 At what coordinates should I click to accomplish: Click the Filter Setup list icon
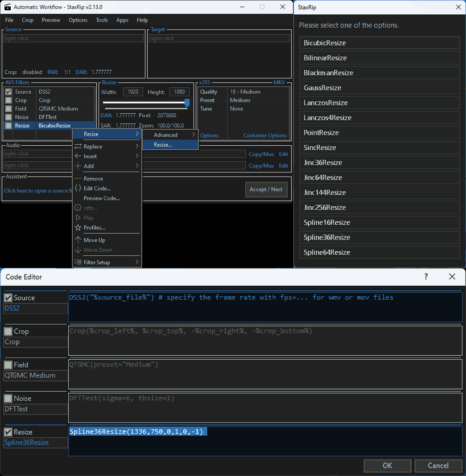point(78,262)
